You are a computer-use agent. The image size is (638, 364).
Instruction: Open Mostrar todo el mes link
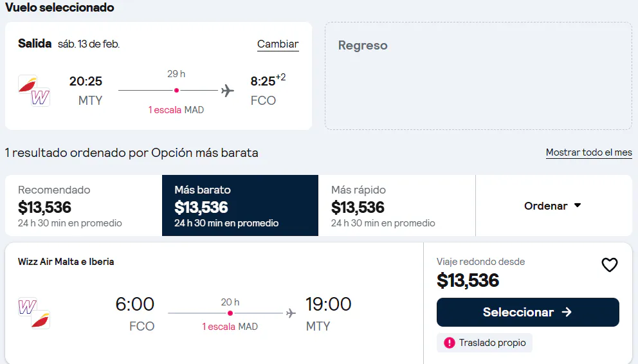[588, 152]
